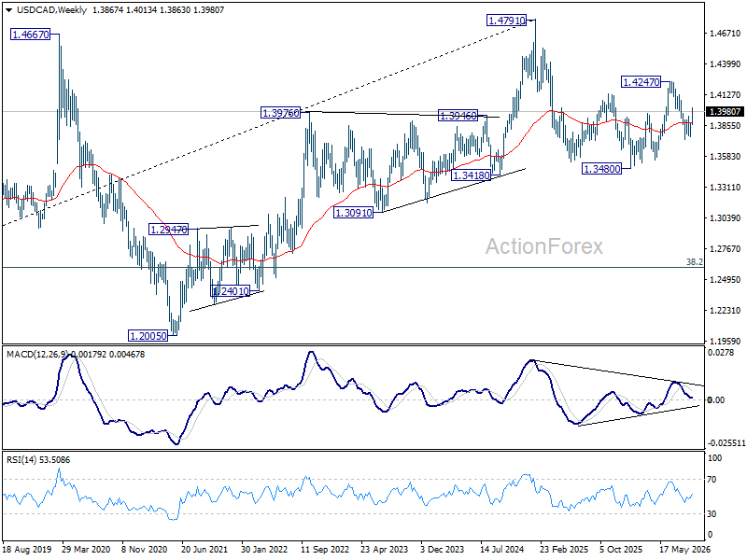This screenshot has width=747, height=560.
Task: Click the 1.34180 support label
Action: pyautogui.click(x=471, y=175)
